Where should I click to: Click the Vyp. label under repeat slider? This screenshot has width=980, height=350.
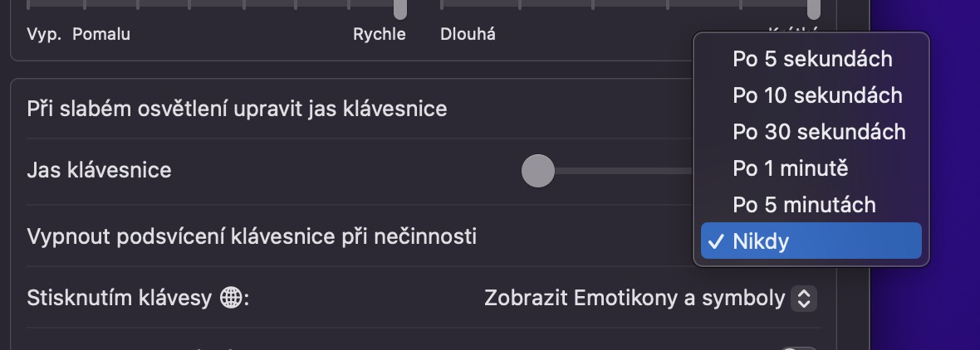[44, 35]
